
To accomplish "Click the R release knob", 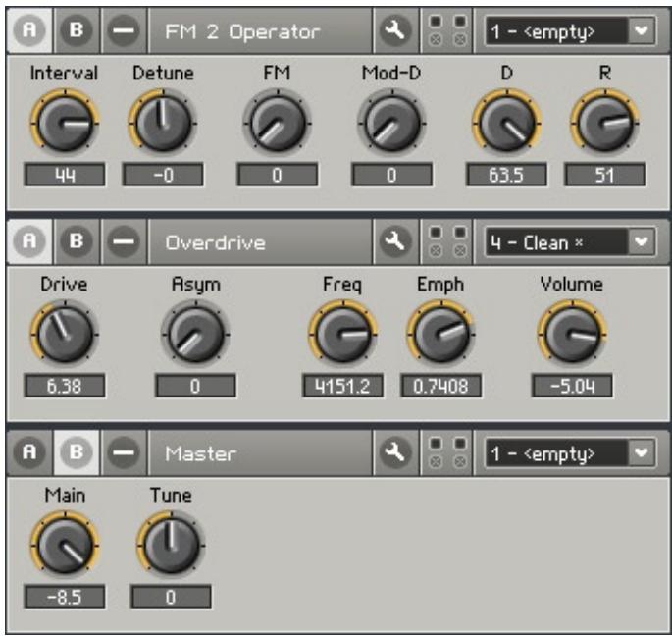I will coord(604,123).
